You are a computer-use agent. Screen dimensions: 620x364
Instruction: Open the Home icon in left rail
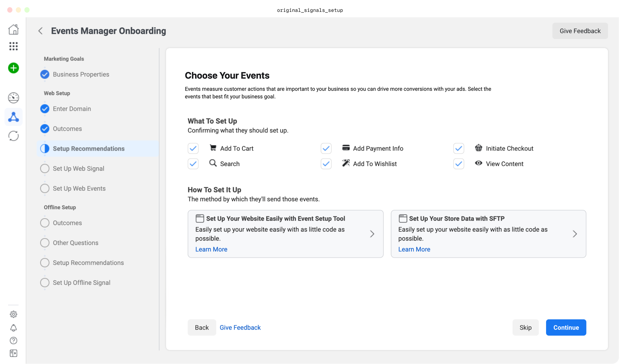coord(13,29)
